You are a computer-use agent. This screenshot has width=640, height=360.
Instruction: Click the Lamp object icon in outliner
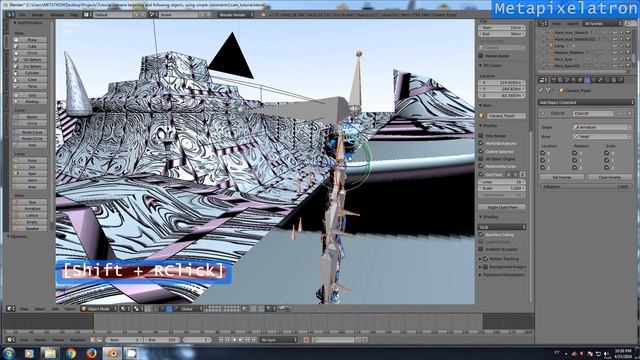(x=551, y=46)
